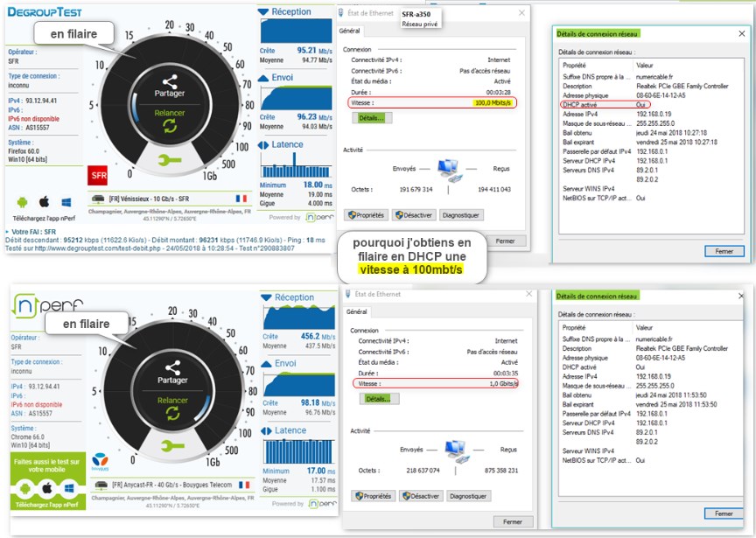
Task: Click the Latence bar chart with 18.00 ms minimum
Action: pyautogui.click(x=296, y=164)
